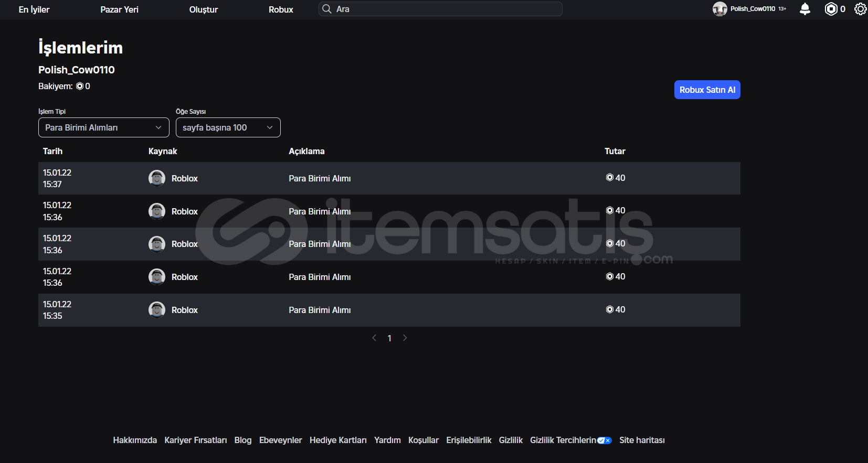Image resolution: width=868 pixels, height=463 pixels.
Task: Click the date 15.01.22 15:37
Action: coord(57,178)
